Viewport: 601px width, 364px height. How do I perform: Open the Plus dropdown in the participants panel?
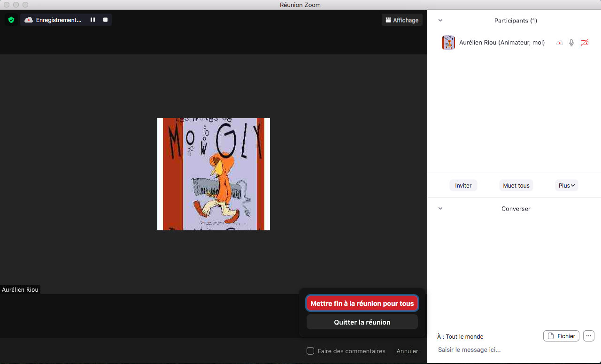click(566, 186)
